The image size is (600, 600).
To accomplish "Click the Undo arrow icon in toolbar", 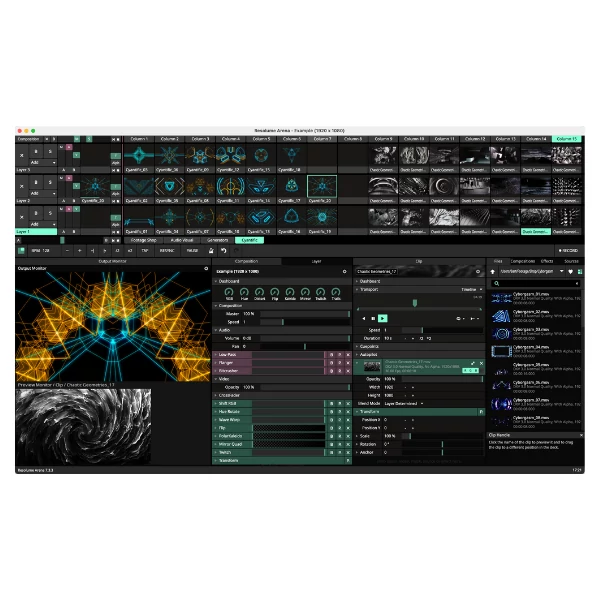I will pos(225,251).
